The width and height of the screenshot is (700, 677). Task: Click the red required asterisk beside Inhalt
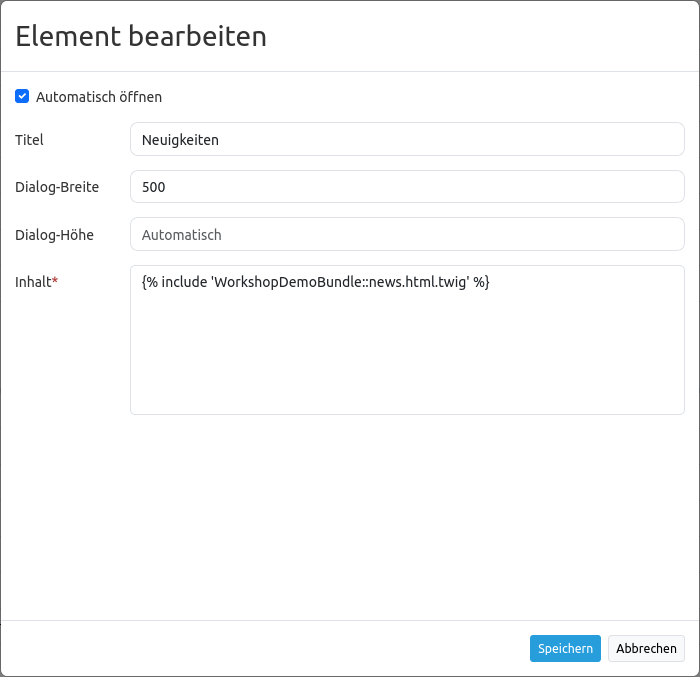coord(55,282)
